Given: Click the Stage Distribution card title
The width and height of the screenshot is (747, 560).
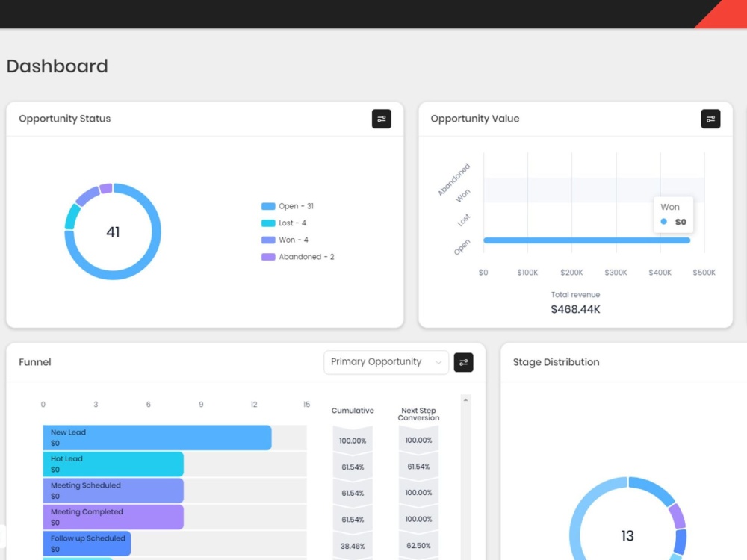Looking at the screenshot, I should pos(556,362).
